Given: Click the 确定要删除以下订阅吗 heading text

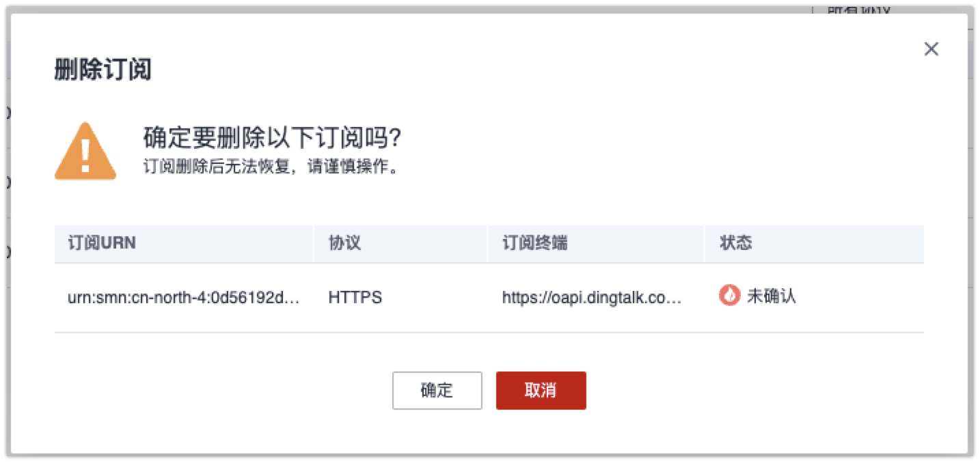Looking at the screenshot, I should (272, 138).
